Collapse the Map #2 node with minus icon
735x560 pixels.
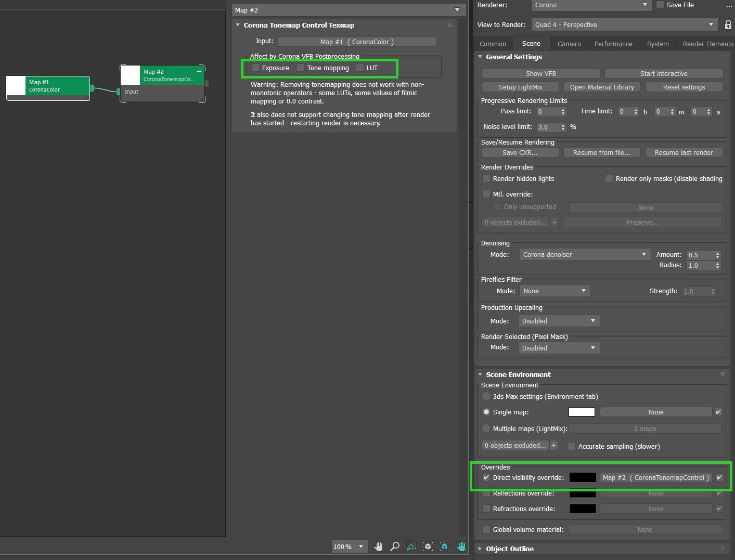click(199, 71)
